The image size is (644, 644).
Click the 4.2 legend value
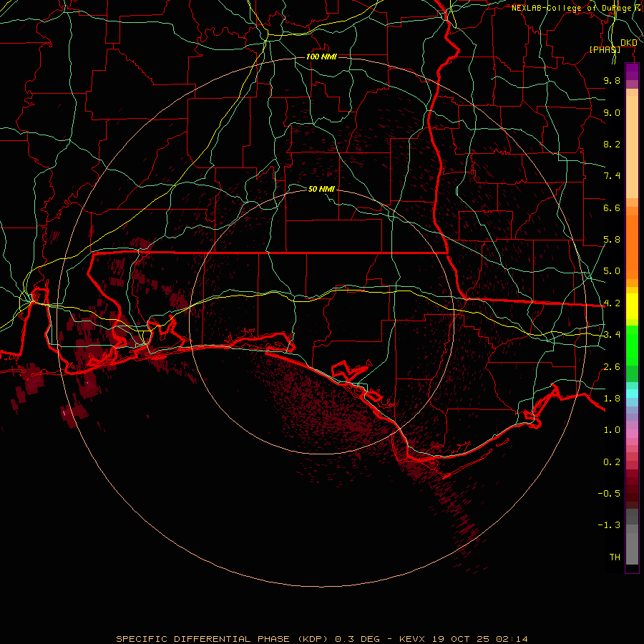(612, 303)
